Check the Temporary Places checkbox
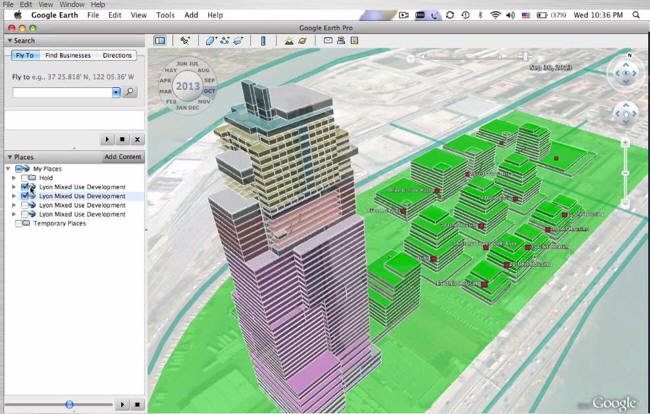 pyautogui.click(x=19, y=223)
